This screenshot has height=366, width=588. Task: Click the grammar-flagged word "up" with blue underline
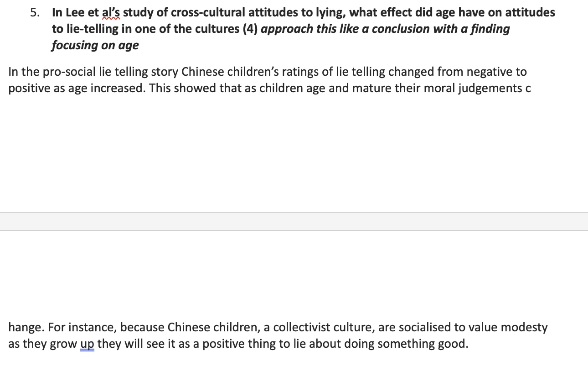(x=87, y=344)
